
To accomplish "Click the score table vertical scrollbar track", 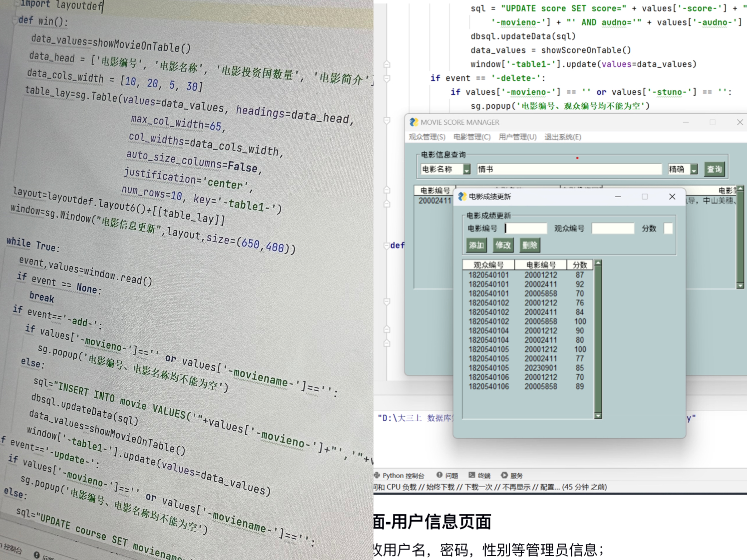I will click(x=598, y=339).
